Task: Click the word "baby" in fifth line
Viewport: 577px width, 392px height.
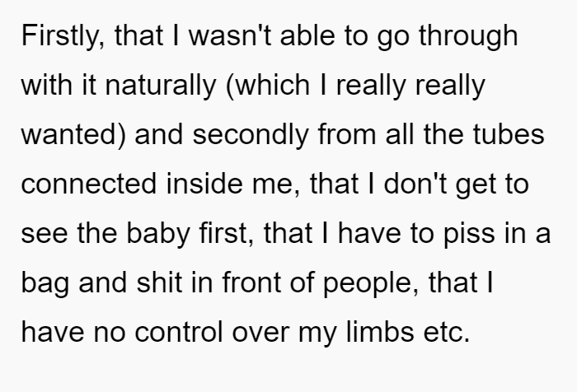Action: 158,234
